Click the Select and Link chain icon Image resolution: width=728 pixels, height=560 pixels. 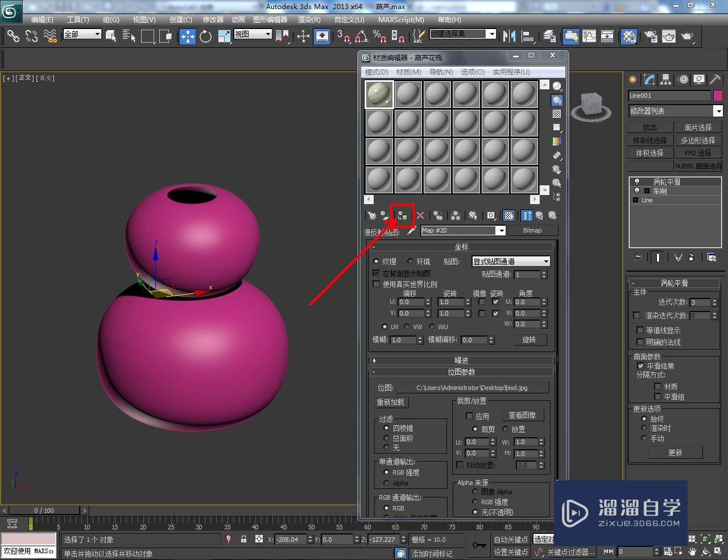point(13,36)
